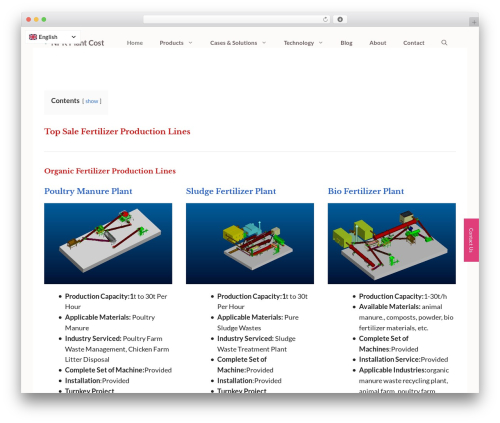Show the Contents table
500x423 pixels.
click(x=92, y=101)
